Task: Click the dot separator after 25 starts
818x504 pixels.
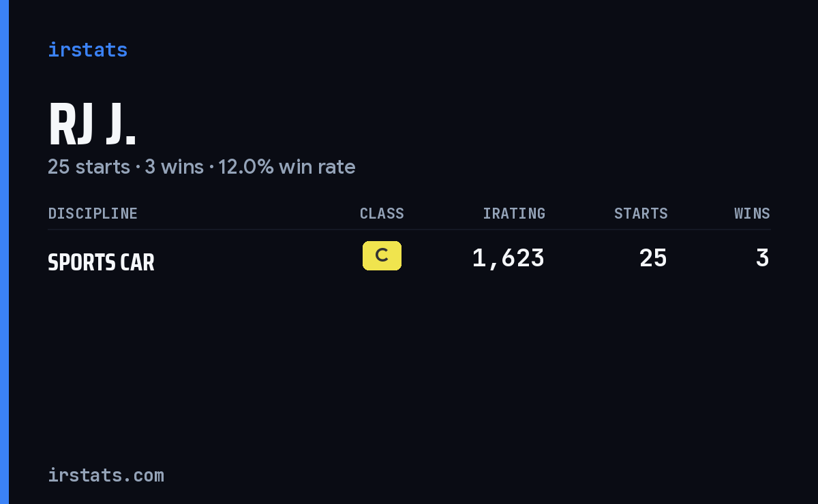Action: pos(138,168)
